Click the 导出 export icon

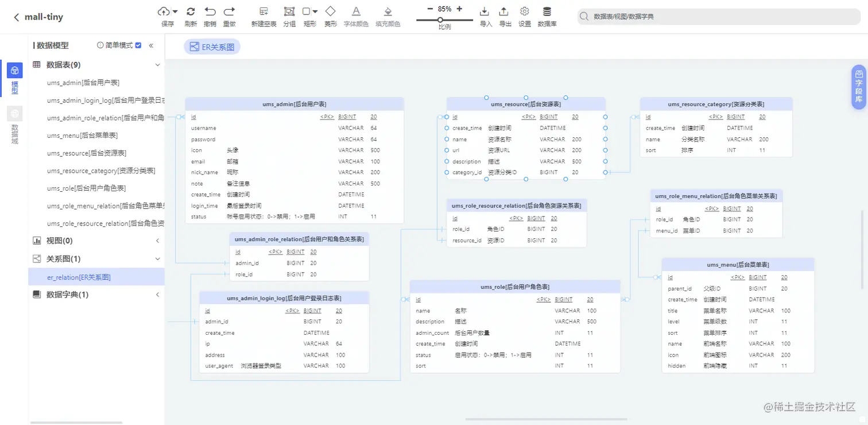point(504,11)
